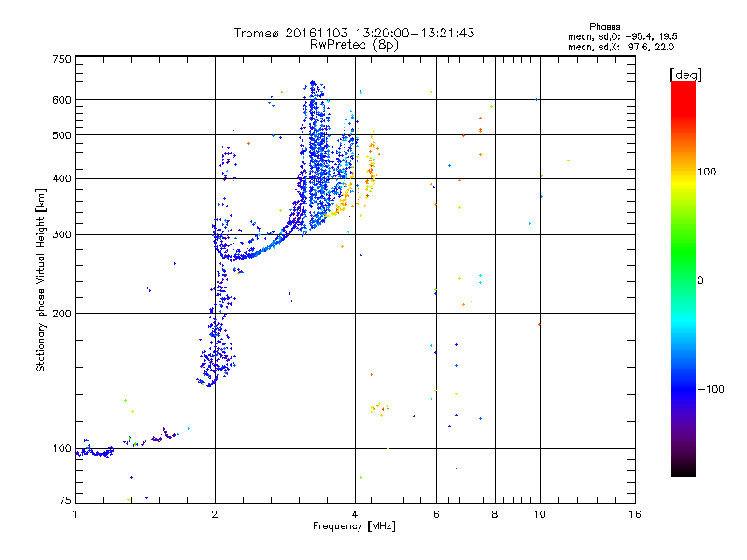Click the y-axis tick label '200'
This screenshot has width=747, height=560.
pyautogui.click(x=62, y=314)
